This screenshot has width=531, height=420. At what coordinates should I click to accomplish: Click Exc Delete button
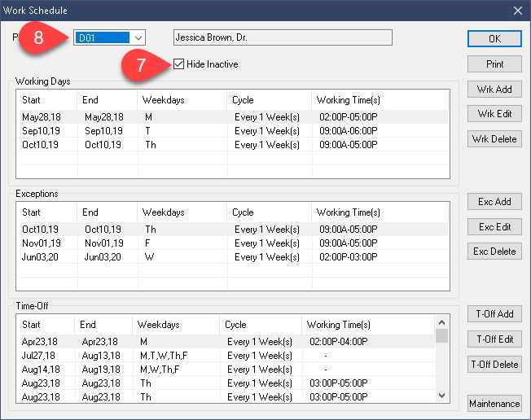[494, 252]
